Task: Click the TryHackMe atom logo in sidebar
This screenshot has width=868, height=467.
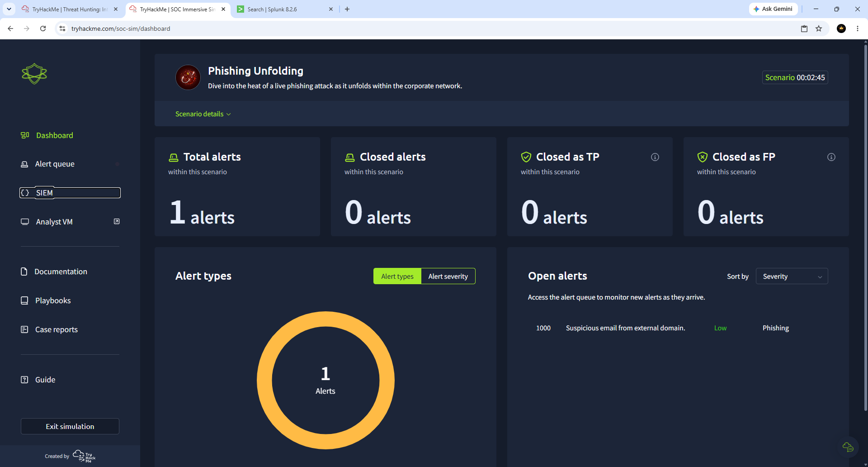Action: pos(34,74)
